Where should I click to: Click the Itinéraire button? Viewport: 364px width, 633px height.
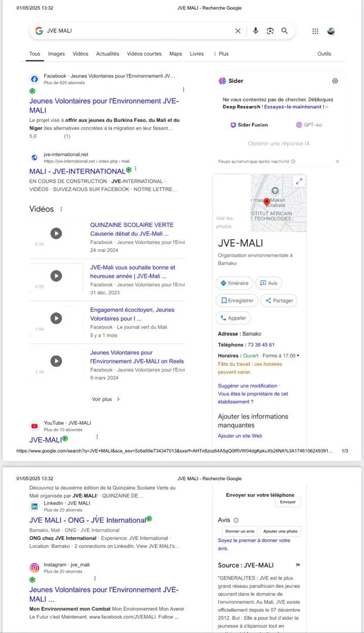pyautogui.click(x=234, y=283)
